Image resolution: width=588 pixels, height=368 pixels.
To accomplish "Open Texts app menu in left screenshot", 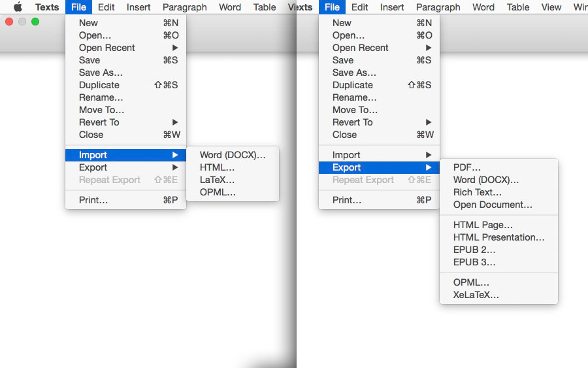I will pyautogui.click(x=47, y=7).
